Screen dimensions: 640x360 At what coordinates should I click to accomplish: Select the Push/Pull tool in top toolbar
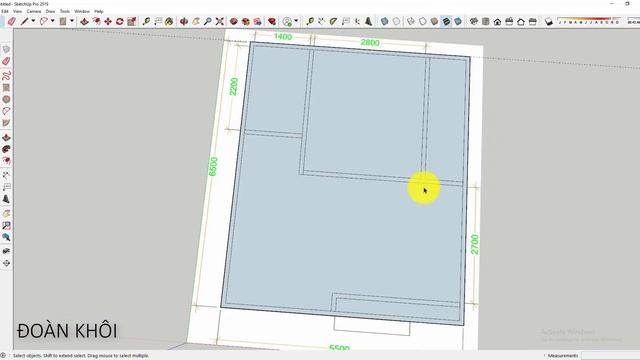pos(84,21)
